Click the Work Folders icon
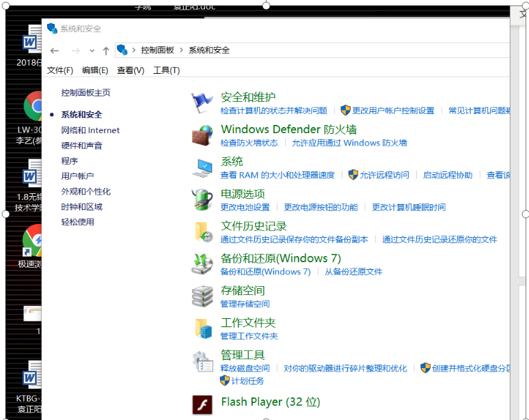This screenshot has width=529, height=420. tap(204, 328)
